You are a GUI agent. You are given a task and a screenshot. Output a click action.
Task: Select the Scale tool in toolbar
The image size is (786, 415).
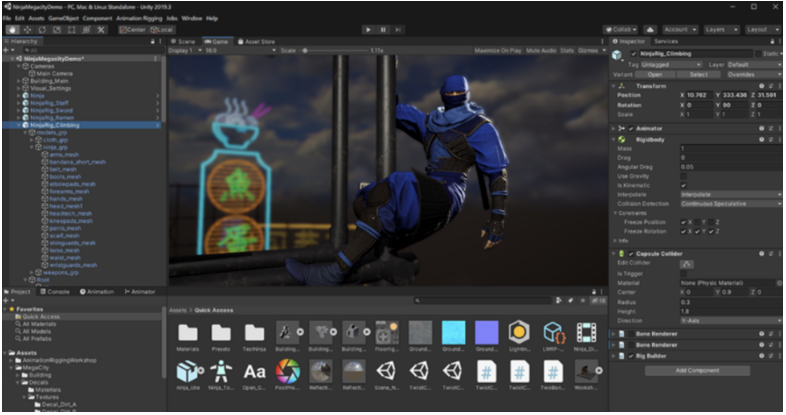click(x=57, y=30)
